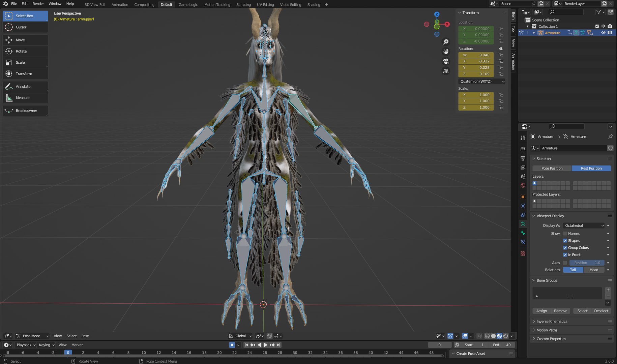Open the Global transform orientation dropdown

(x=240, y=336)
